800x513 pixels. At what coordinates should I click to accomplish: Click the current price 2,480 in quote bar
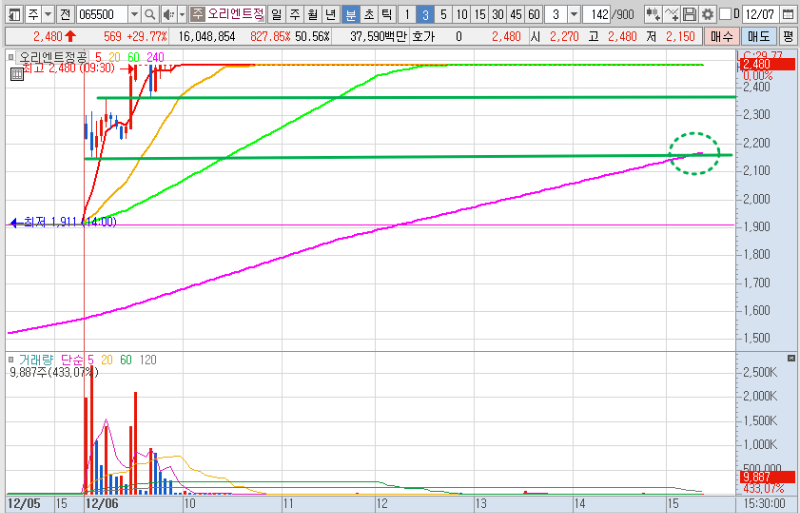[48, 36]
